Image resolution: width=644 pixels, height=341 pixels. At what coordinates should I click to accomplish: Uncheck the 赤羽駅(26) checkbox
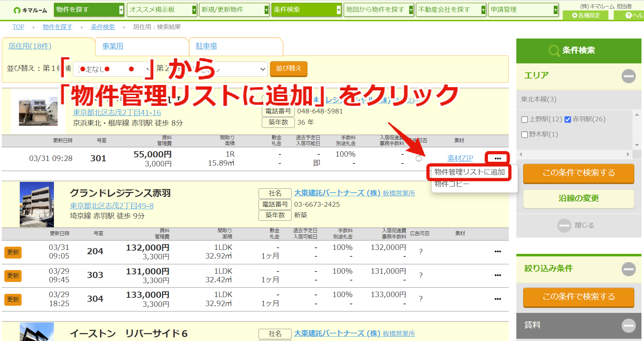568,120
